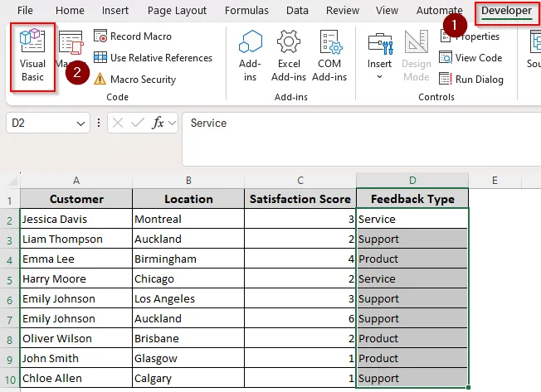This screenshot has width=541, height=392.
Task: Select the Liam Thompson cell
Action: point(76,239)
